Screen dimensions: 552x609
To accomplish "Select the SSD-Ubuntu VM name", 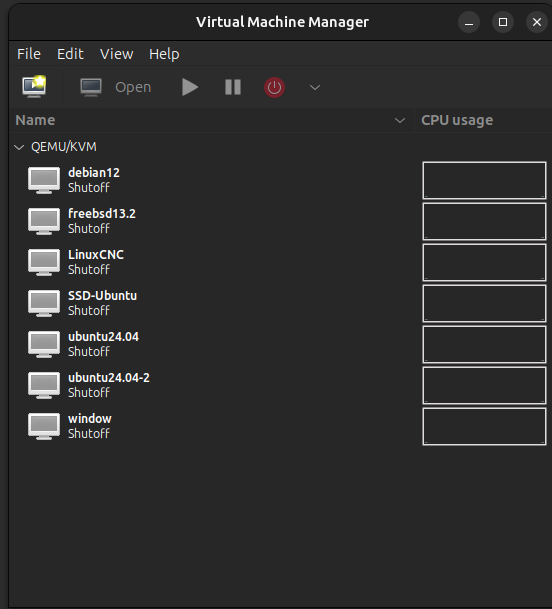I will pyautogui.click(x=103, y=296).
